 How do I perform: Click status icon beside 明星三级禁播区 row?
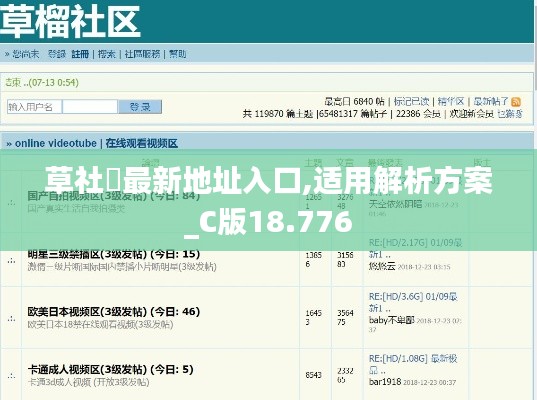coord(11,261)
